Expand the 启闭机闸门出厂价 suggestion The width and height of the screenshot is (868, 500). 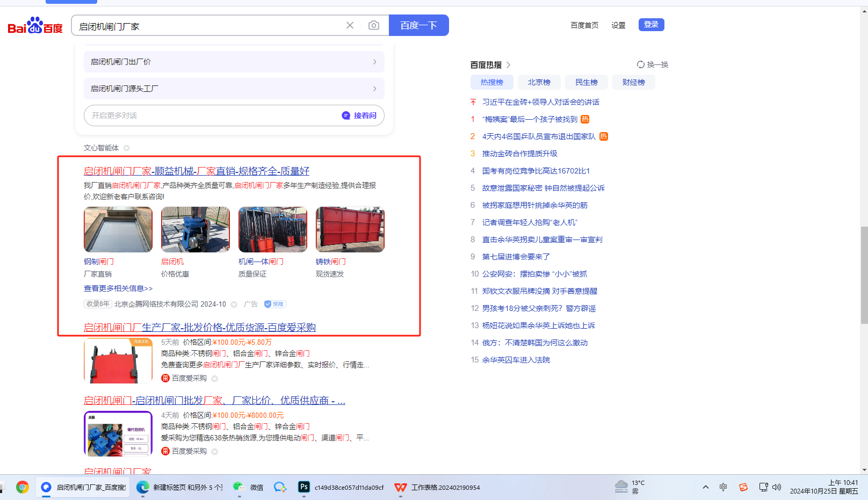point(234,62)
